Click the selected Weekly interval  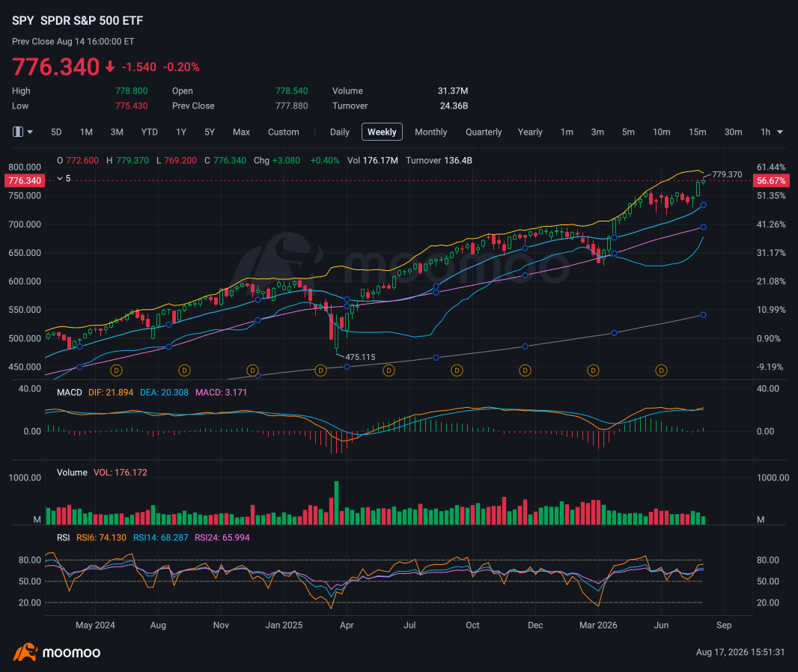(382, 132)
